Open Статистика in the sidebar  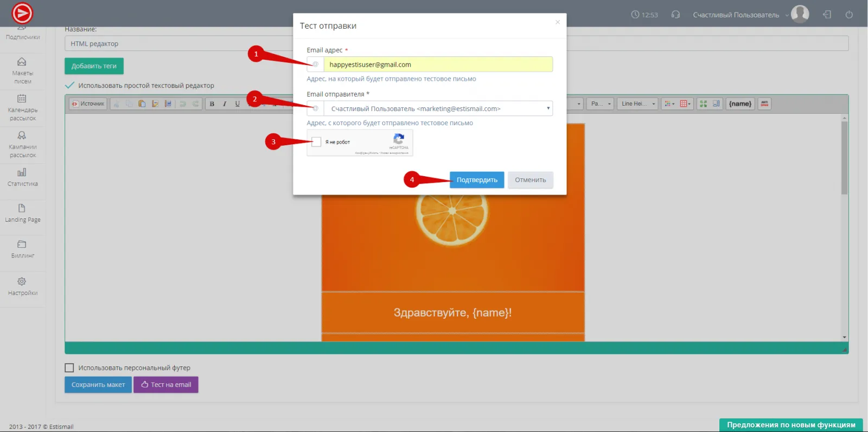coord(22,177)
